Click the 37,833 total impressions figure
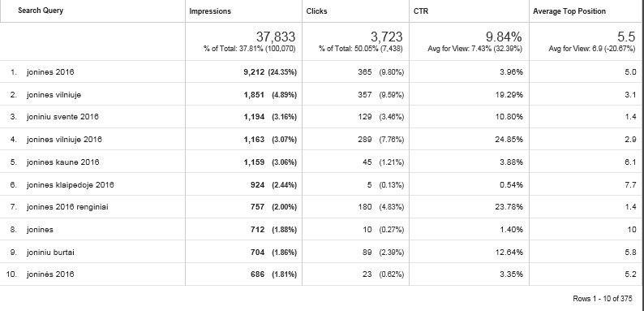This screenshot has height=311, width=644. [276, 37]
